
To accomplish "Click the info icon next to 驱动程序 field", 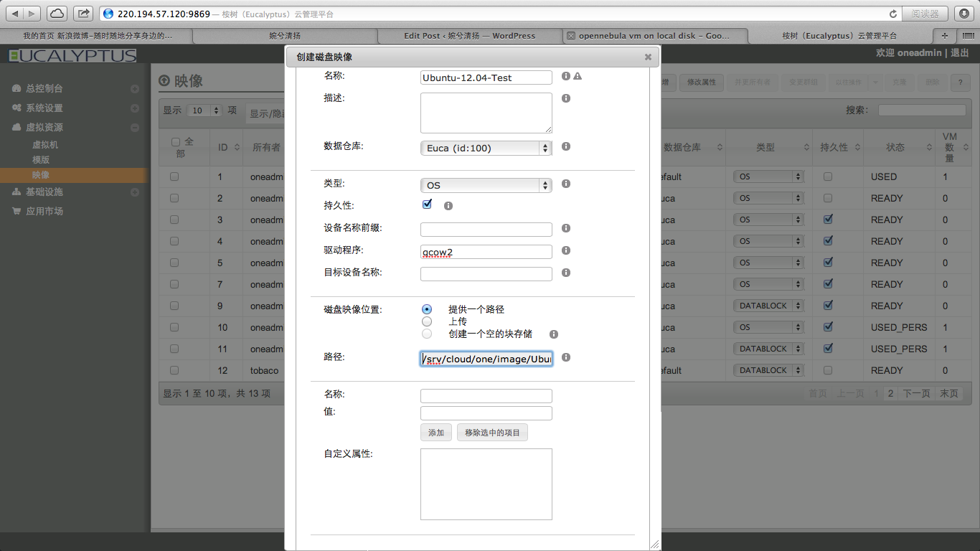I will tap(566, 250).
